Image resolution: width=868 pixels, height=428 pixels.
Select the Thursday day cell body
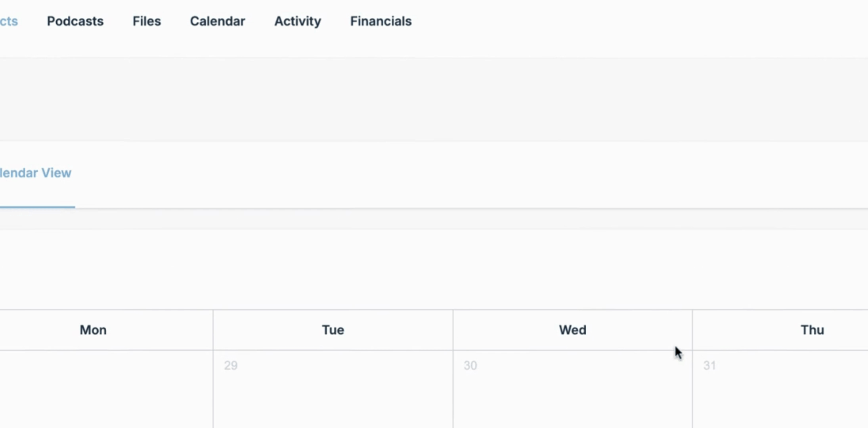(780, 390)
